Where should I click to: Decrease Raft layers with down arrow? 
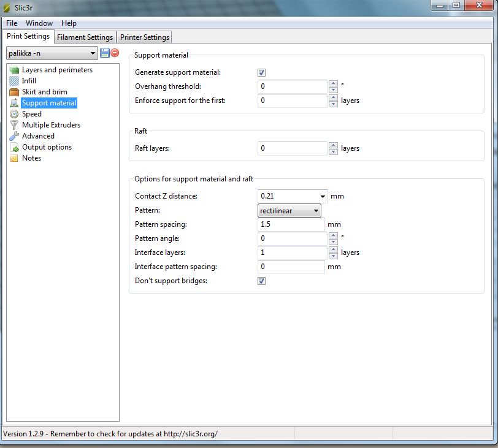click(x=333, y=152)
